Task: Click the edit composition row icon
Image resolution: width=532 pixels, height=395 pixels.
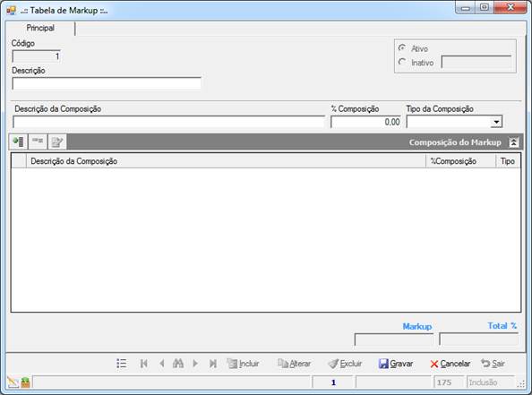Action: [x=56, y=142]
